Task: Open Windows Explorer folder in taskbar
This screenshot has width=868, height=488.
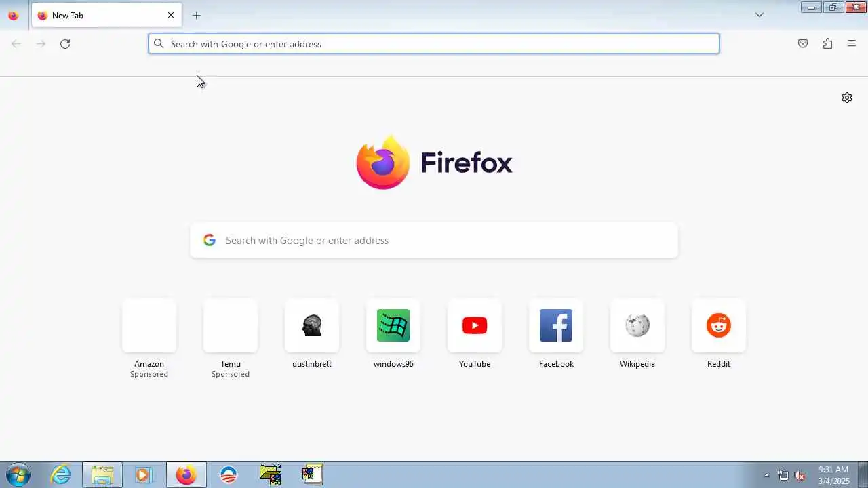Action: click(102, 475)
